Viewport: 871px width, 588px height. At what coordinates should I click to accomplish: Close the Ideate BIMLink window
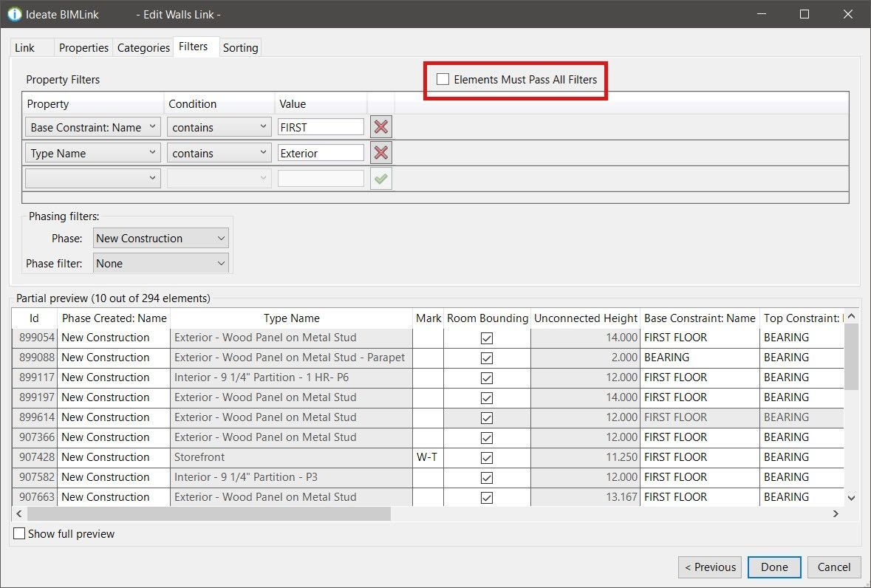[847, 14]
